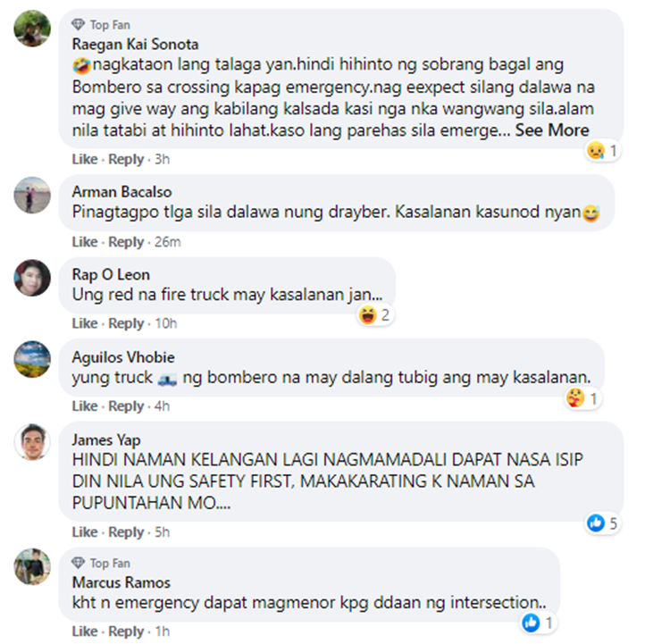Viewport: 670px width, 644px height.
Task: Expand Raegan's comment with See More
Action: coord(552,130)
